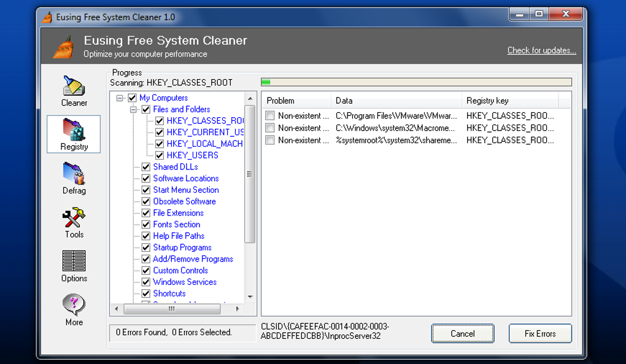Viewport: 626px width, 364px height.
Task: Uncheck the Fonts Section checkbox
Action: 145,224
